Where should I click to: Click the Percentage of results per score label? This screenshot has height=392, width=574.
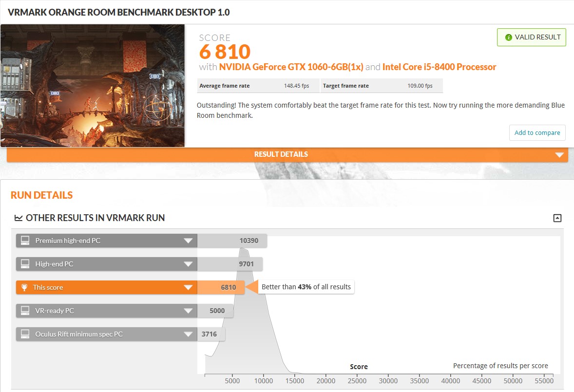tap(500, 366)
